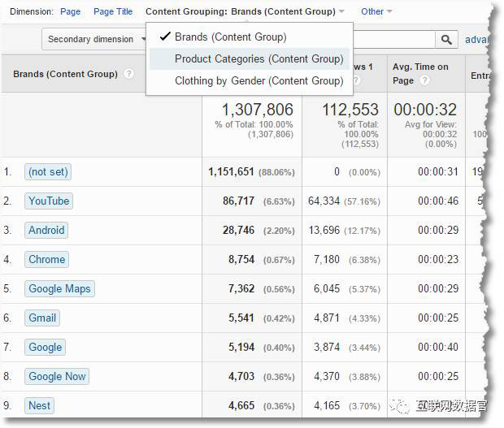Select Product Categories content group option
The image size is (504, 428).
click(x=259, y=58)
